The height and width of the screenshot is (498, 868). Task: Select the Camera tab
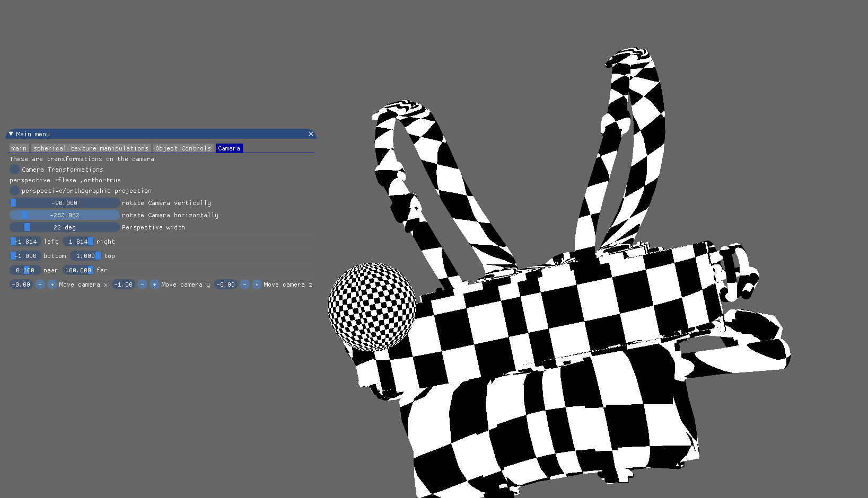(229, 148)
